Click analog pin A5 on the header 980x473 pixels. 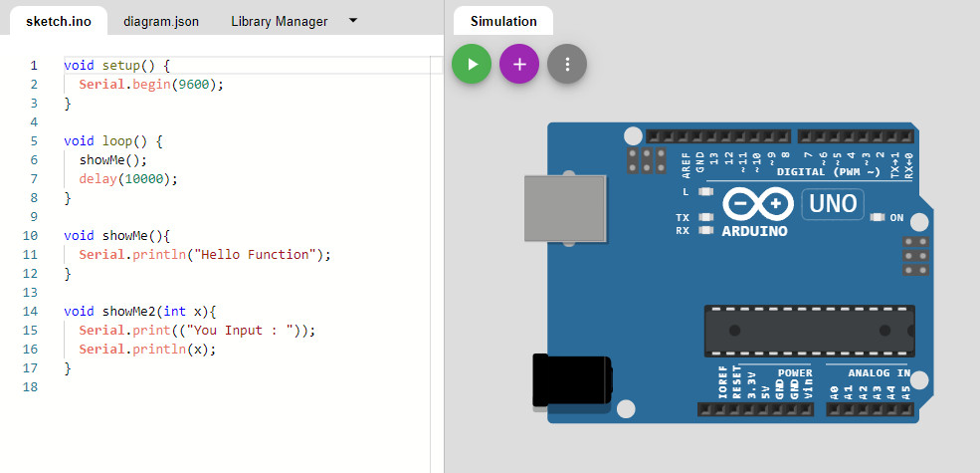pyautogui.click(x=906, y=410)
